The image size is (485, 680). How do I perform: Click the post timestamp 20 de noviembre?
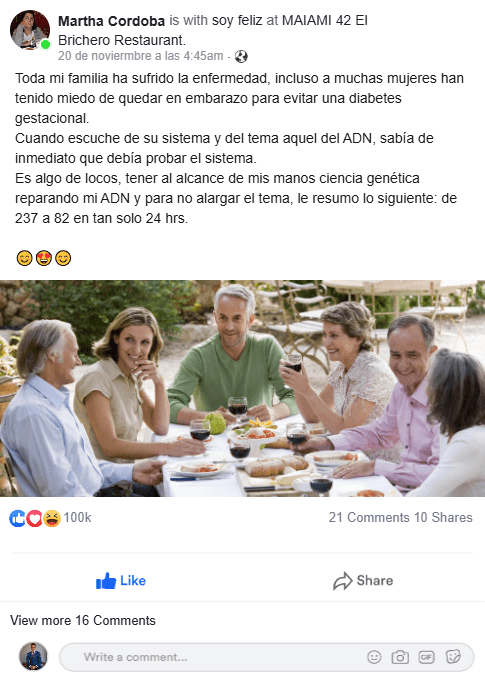tap(141, 56)
